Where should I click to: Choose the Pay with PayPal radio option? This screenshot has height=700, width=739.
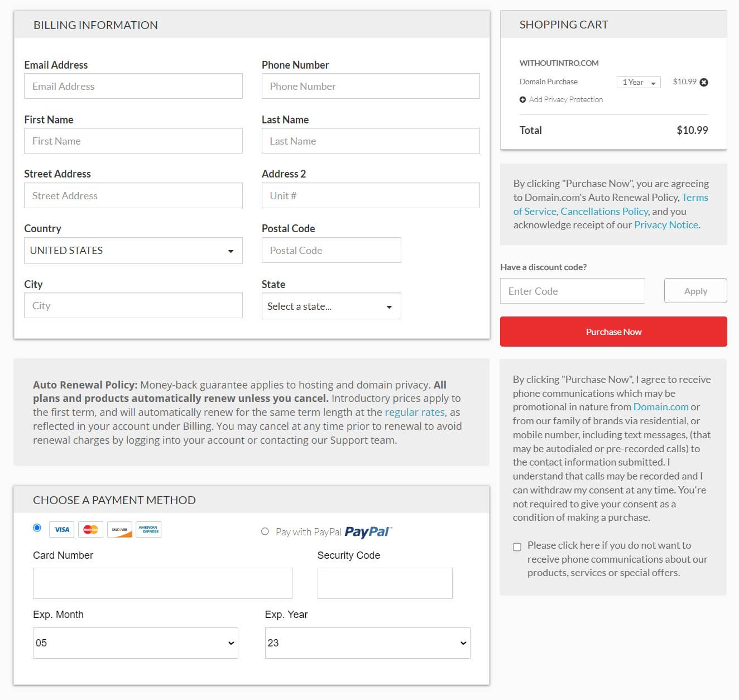tap(265, 531)
